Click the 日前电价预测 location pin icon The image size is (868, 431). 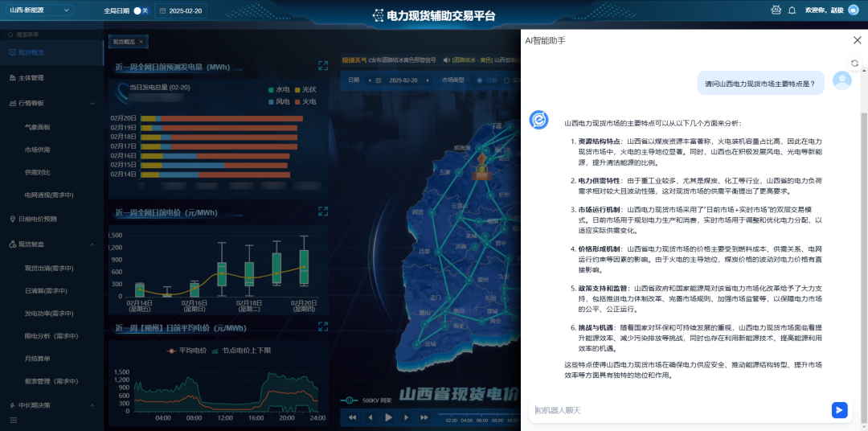pos(13,219)
